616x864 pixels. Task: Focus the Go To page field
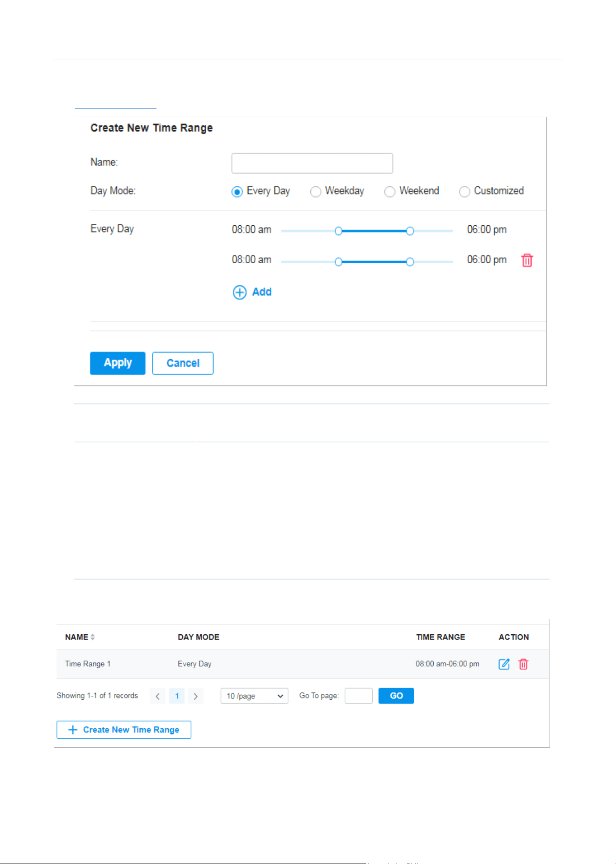[359, 696]
